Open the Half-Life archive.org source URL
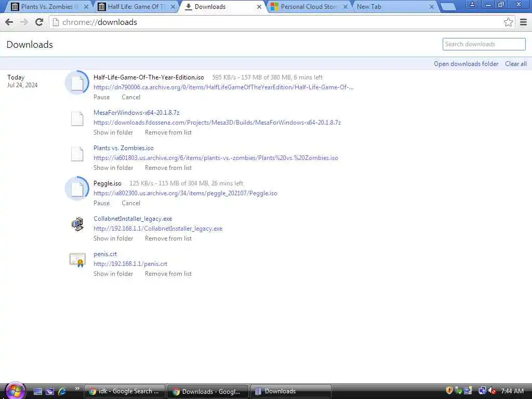Viewport: 532px width, 399px height. (223, 87)
